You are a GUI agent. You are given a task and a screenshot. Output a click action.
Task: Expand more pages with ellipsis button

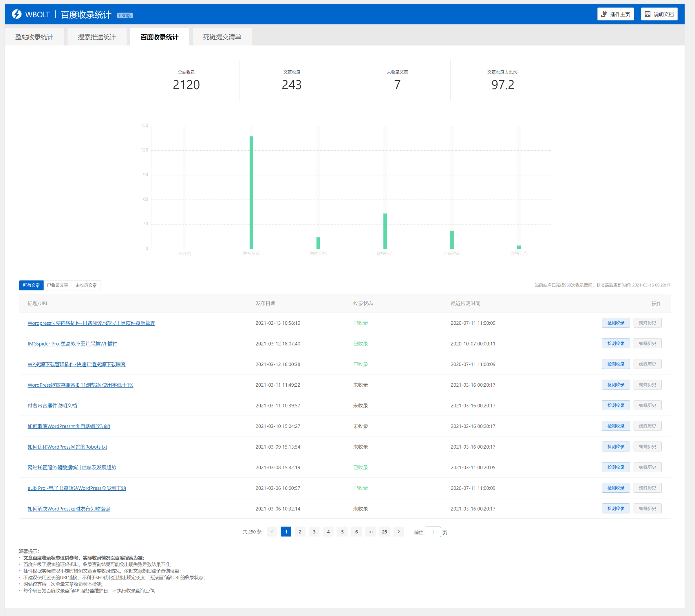pos(370,532)
